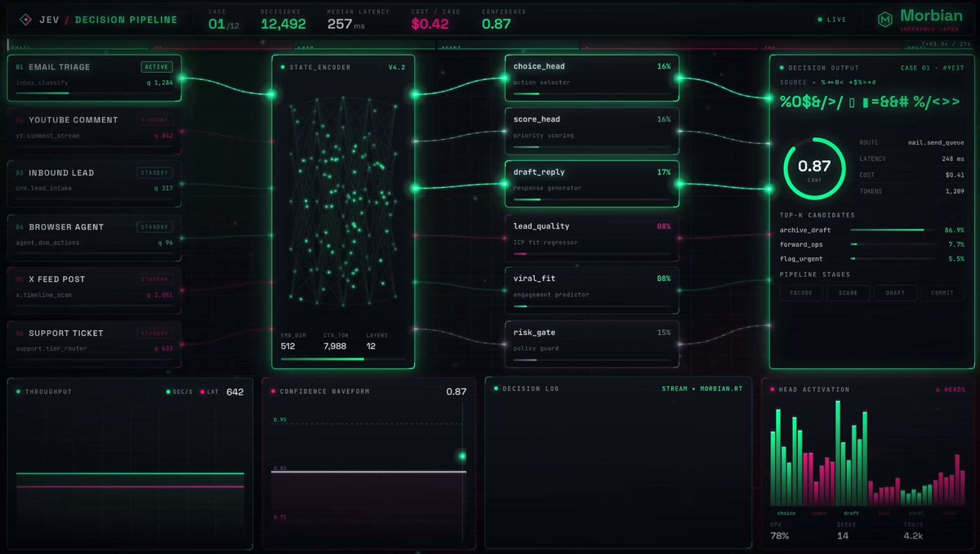The image size is (980, 554).
Task: Click the mail.send_queue route value
Action: [x=936, y=142]
